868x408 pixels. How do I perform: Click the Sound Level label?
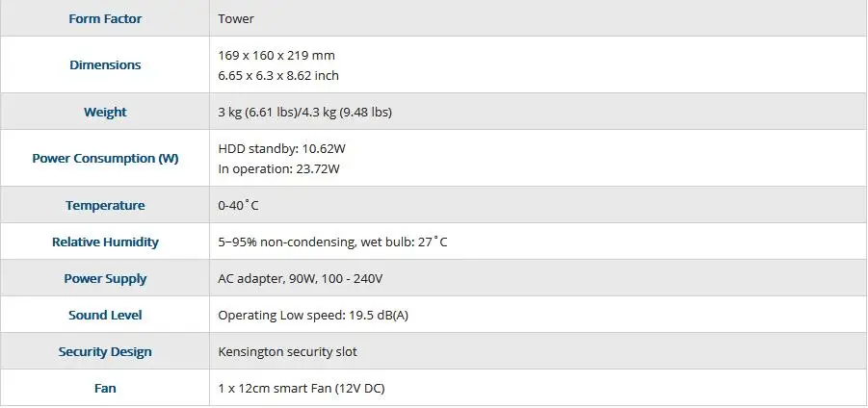pyautogui.click(x=105, y=315)
